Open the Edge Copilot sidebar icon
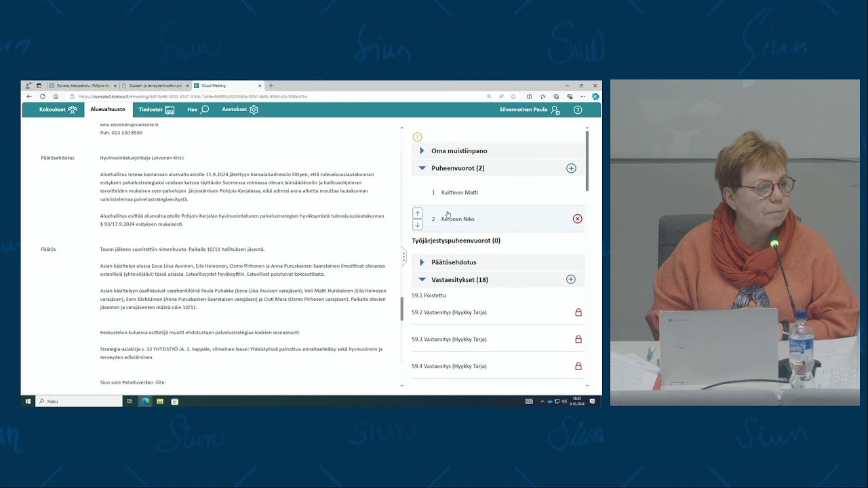 point(595,96)
